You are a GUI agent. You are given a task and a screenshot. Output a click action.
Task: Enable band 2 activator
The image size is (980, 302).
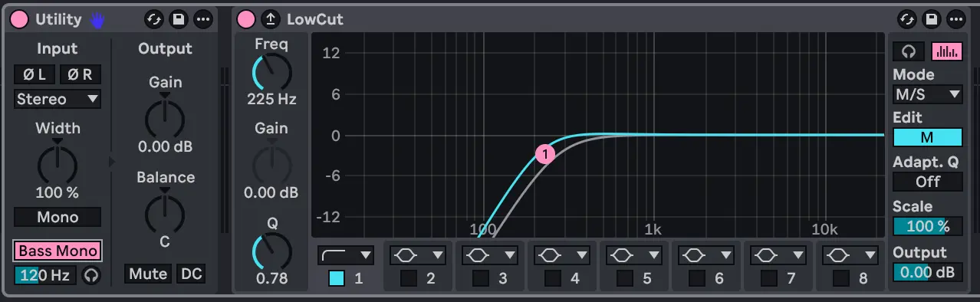coord(408,278)
